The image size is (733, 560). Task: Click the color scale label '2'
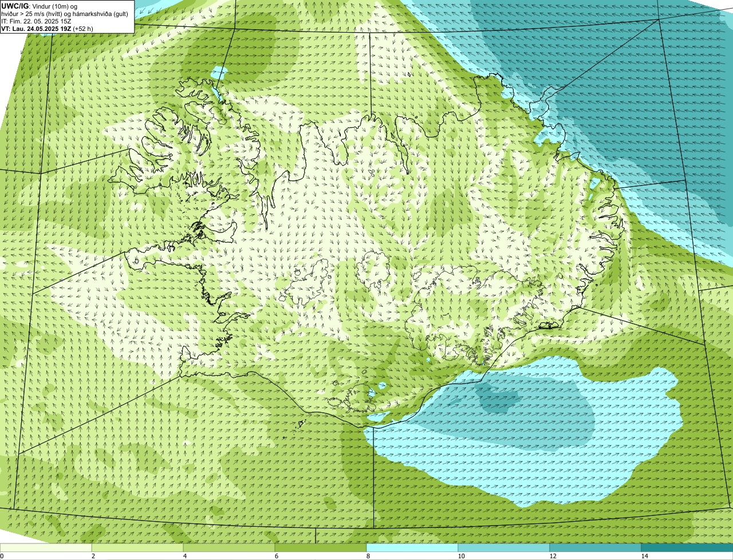pyautogui.click(x=92, y=556)
